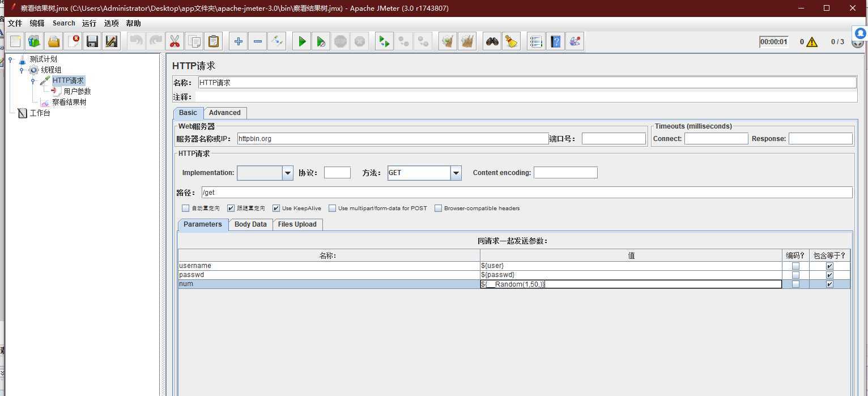Screen dimensions: 868x396
Task: Cut selection with the scissors icon
Action: tap(175, 41)
